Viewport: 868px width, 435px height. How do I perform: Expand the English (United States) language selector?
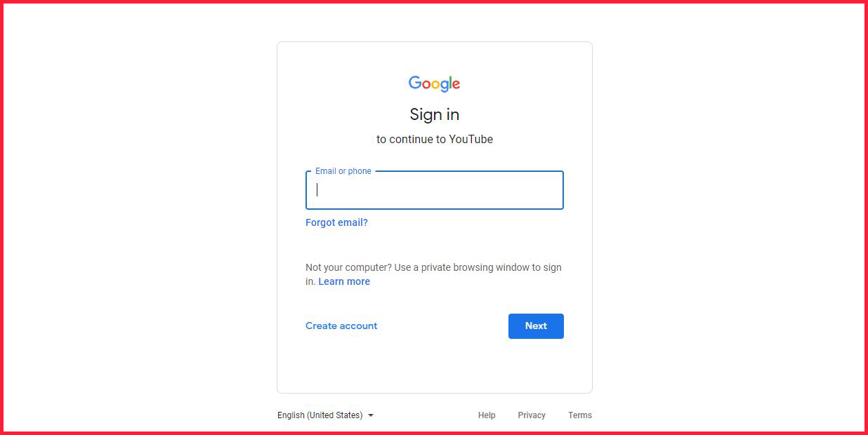point(326,415)
